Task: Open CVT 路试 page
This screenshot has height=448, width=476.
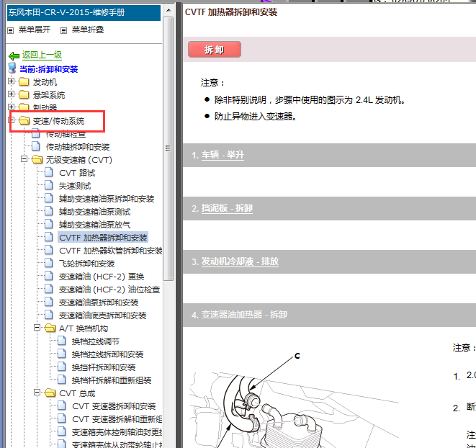Action: [x=77, y=173]
